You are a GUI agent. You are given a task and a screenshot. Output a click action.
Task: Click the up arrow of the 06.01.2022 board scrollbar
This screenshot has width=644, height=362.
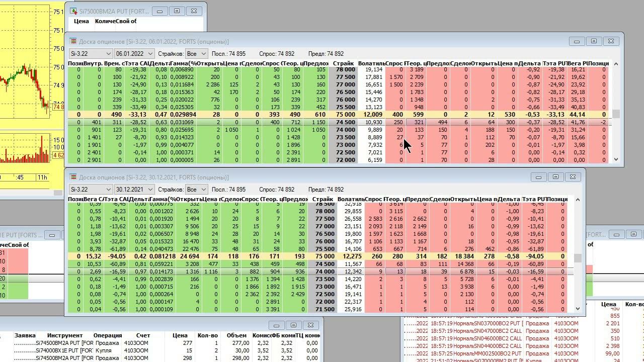(x=616, y=64)
